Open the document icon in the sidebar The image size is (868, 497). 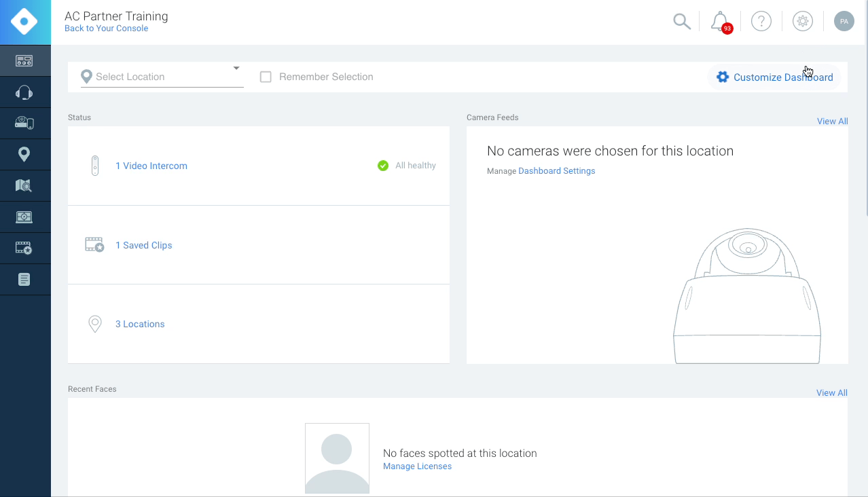coord(24,280)
